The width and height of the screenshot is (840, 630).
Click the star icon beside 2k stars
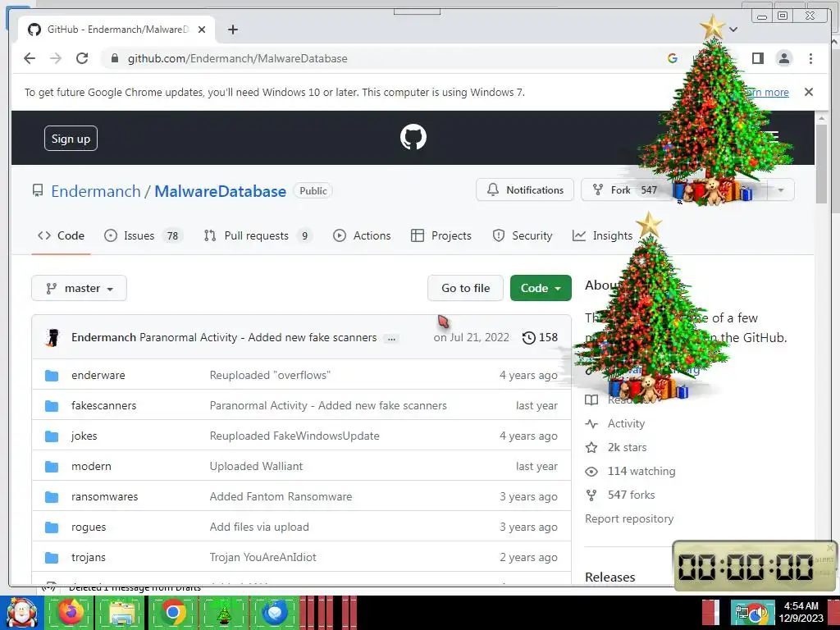(x=591, y=448)
